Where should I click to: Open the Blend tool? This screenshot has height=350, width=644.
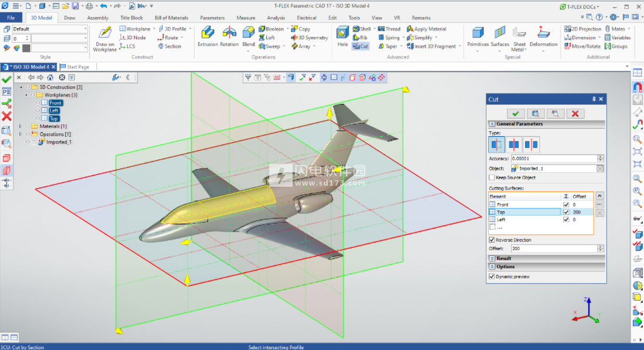click(x=248, y=36)
